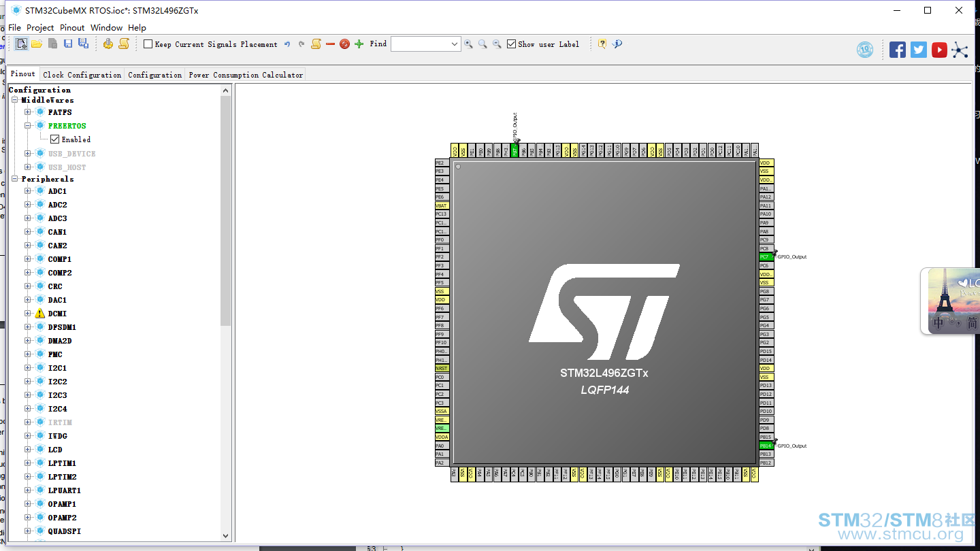Image resolution: width=980 pixels, height=551 pixels.
Task: Select the green PB14 pin
Action: click(x=766, y=446)
